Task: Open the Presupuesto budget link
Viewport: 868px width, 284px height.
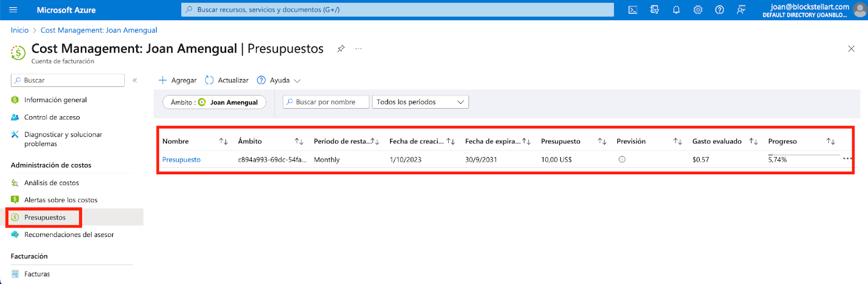Action: pyautogui.click(x=182, y=160)
